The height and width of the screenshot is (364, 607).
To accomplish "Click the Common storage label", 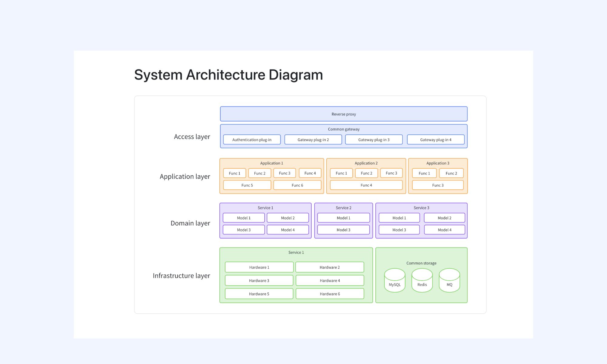I will [x=422, y=263].
